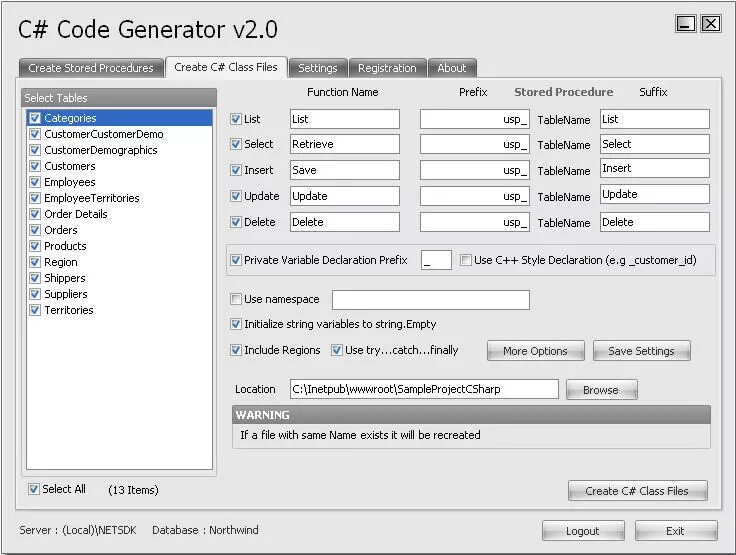This screenshot has width=736, height=555.
Task: Click the Update suffix field
Action: coord(655,194)
